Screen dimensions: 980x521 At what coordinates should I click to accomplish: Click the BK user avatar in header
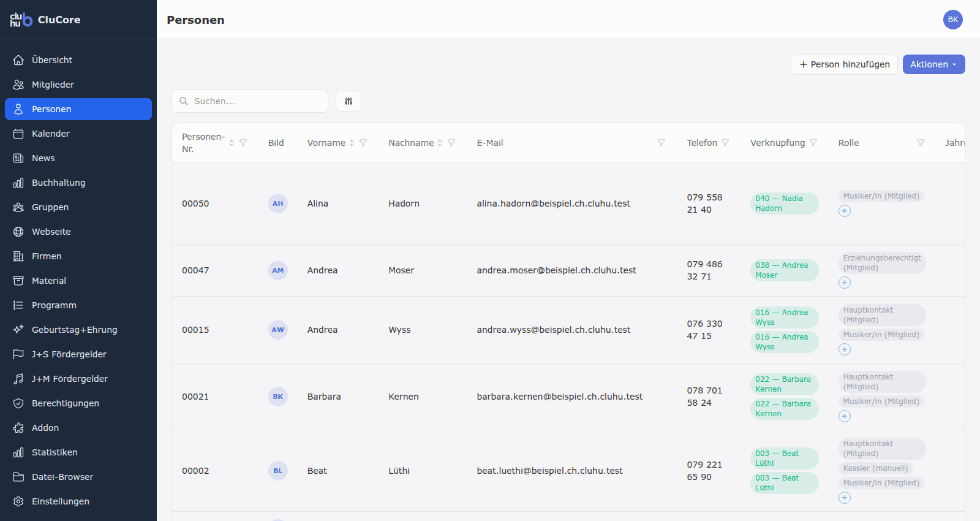click(x=953, y=20)
